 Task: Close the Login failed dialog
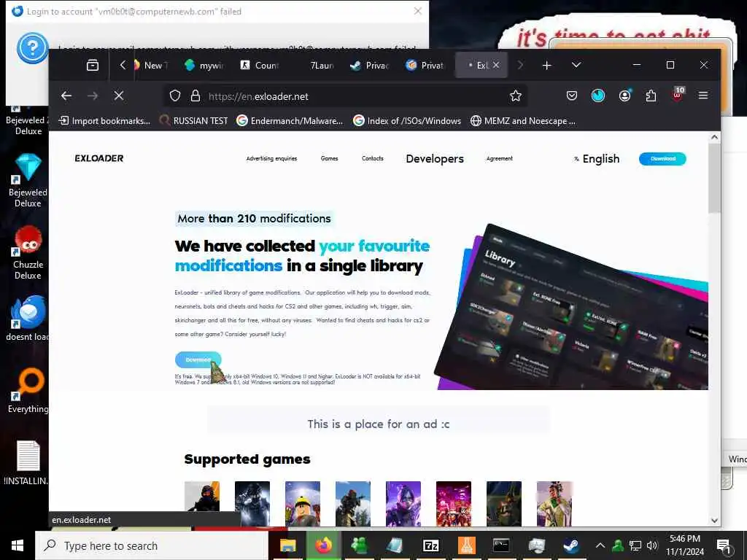418,11
